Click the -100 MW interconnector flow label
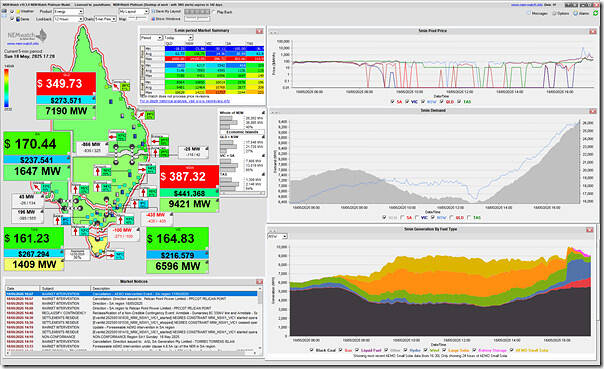Image resolution: width=604 pixels, height=369 pixels. point(122,230)
